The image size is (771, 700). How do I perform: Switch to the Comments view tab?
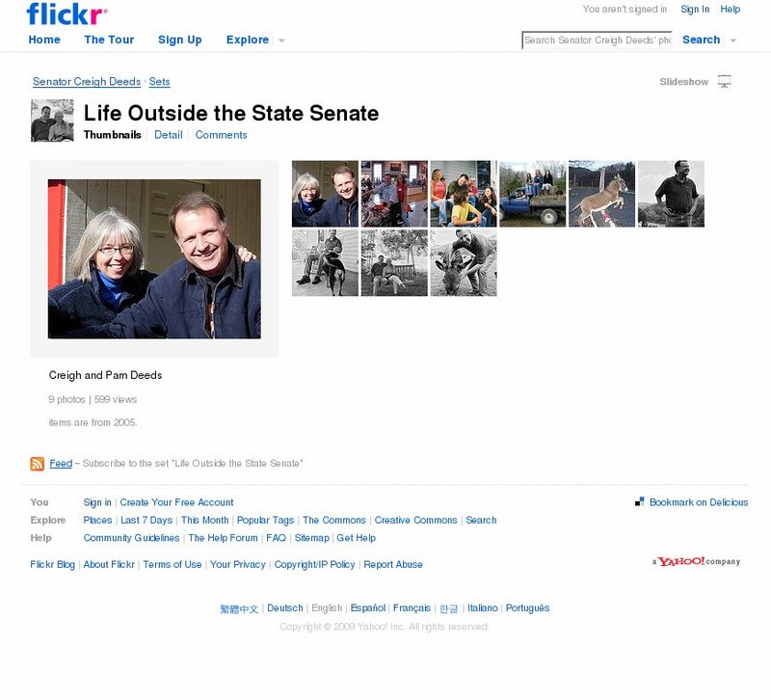click(221, 135)
